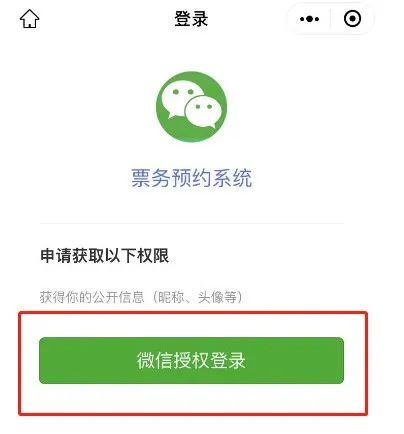Screen dimensions: 404x434
Task: Click the 登录 page title
Action: pos(191,19)
